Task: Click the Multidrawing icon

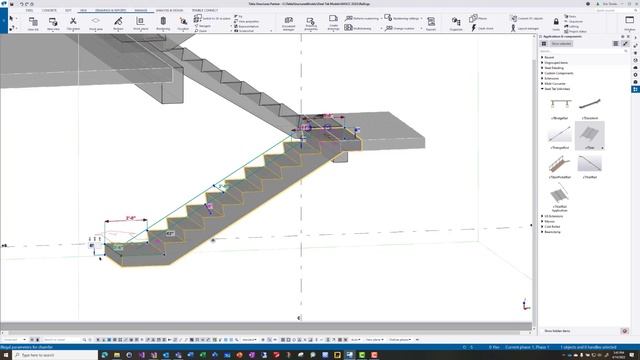Action: (x=358, y=28)
